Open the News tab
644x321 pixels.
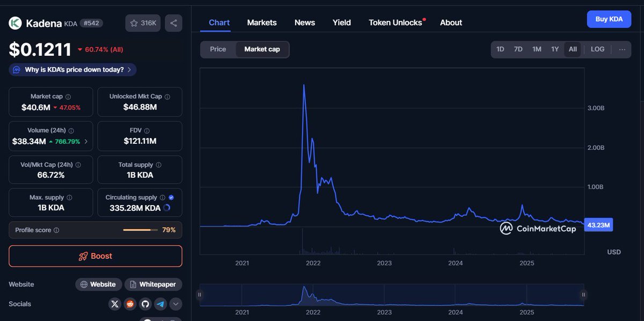coord(305,23)
